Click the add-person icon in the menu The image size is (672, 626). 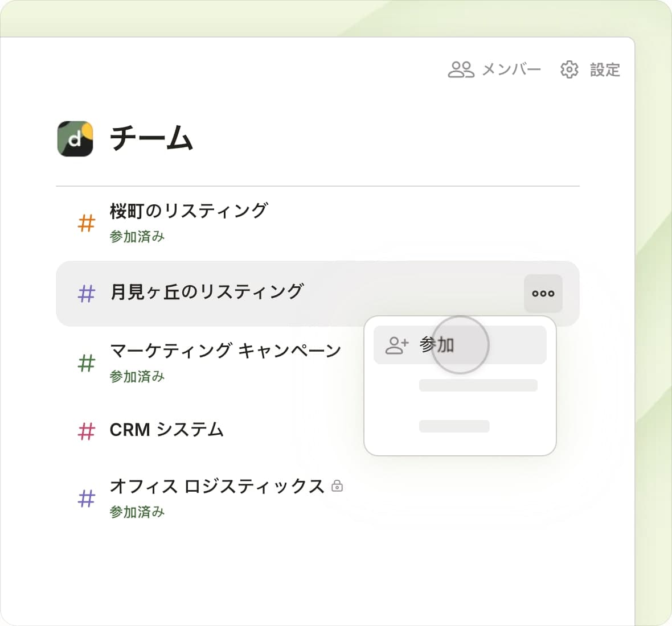coord(397,345)
